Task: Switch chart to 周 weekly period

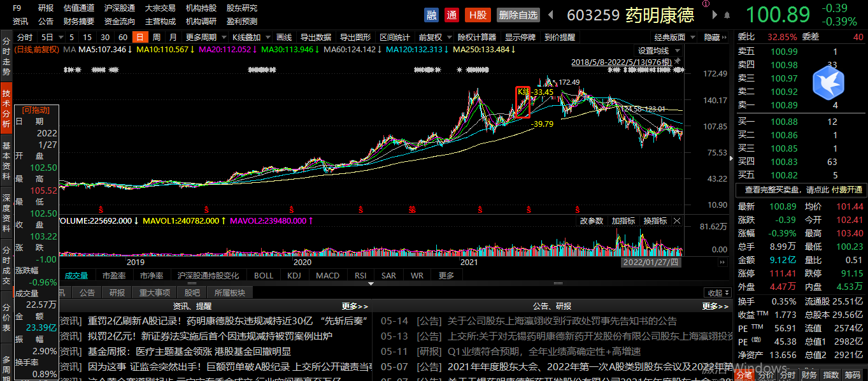Action: [x=156, y=37]
